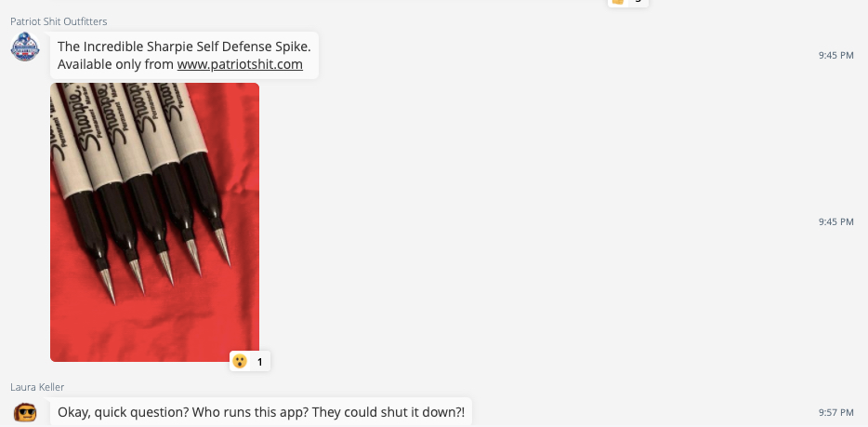The width and height of the screenshot is (868, 427).
Task: Click 'Available only from' text line
Action: pyautogui.click(x=115, y=64)
